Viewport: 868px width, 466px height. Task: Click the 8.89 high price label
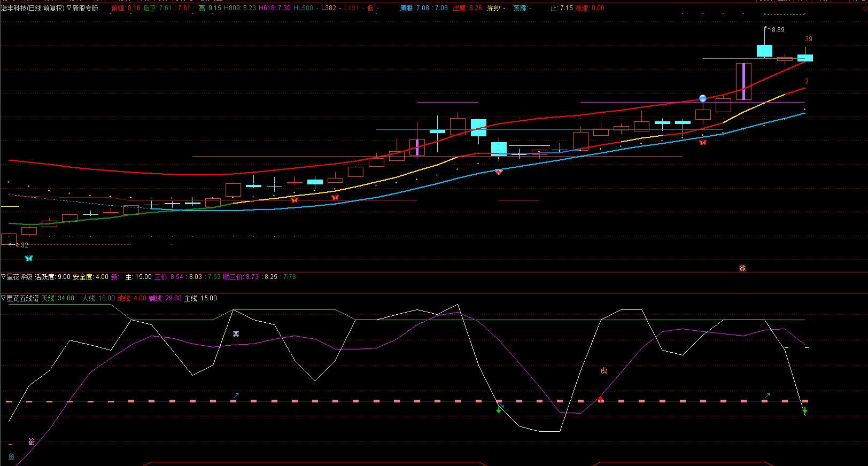coord(778,30)
